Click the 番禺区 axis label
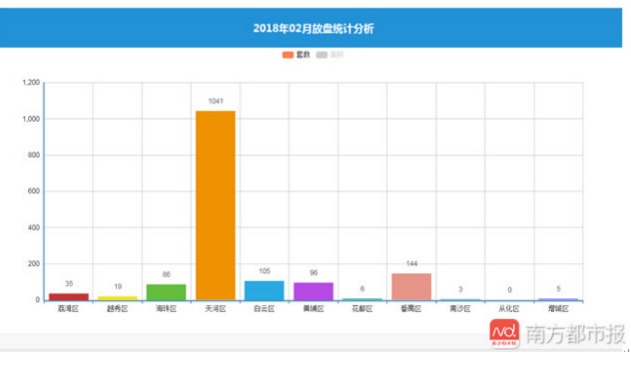Viewport: 631px width, 370px height. [x=411, y=309]
